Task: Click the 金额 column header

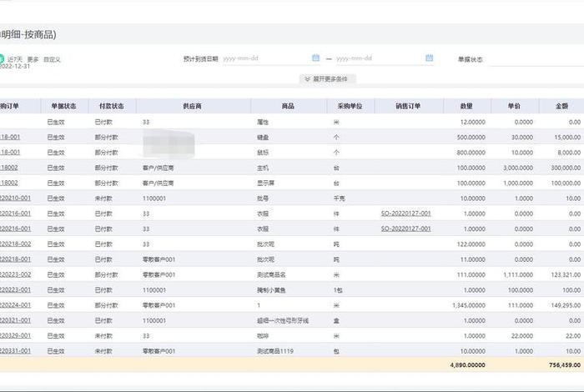Action: (561, 106)
